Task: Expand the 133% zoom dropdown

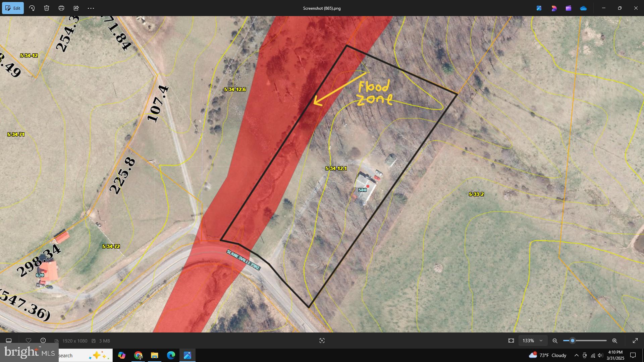Action: [x=541, y=341]
